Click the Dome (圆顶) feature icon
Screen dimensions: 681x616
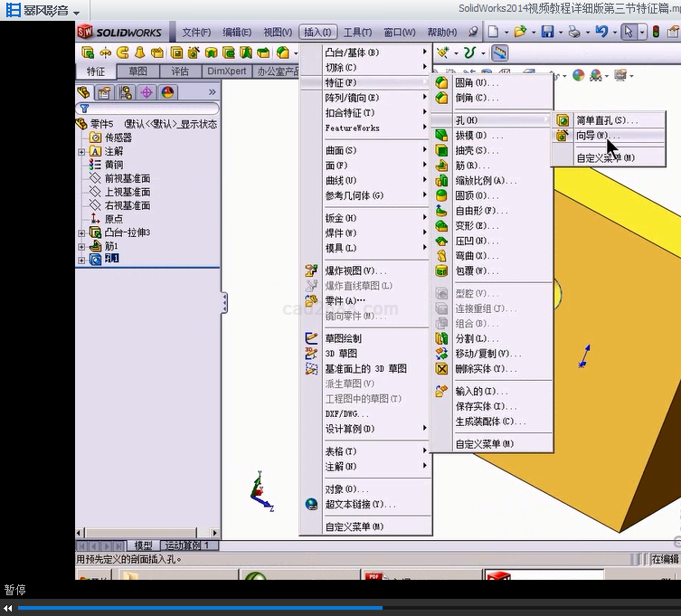(441, 195)
